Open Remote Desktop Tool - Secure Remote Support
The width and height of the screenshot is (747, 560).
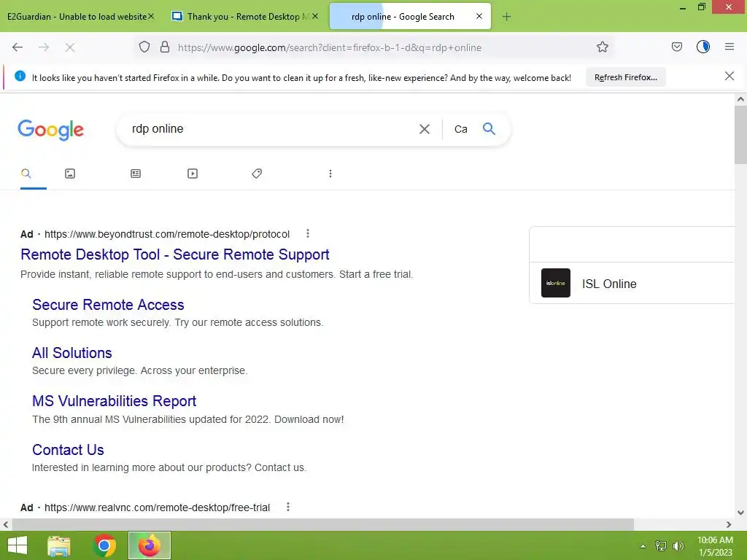175,254
